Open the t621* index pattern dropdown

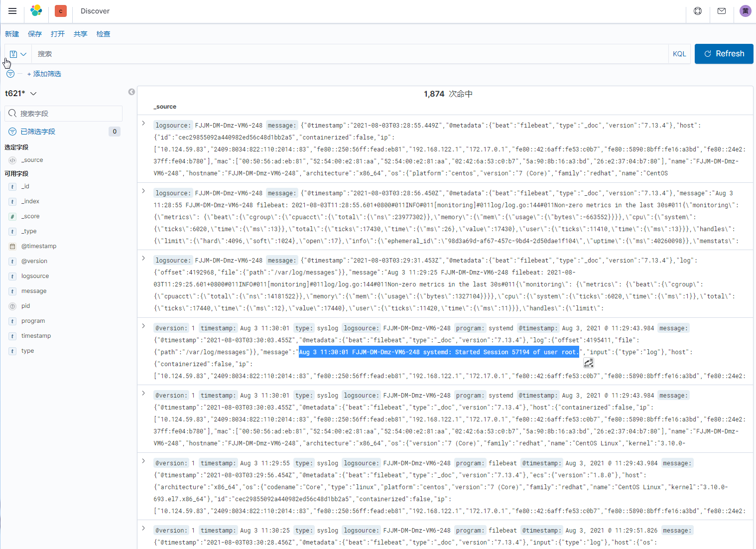[x=21, y=93]
